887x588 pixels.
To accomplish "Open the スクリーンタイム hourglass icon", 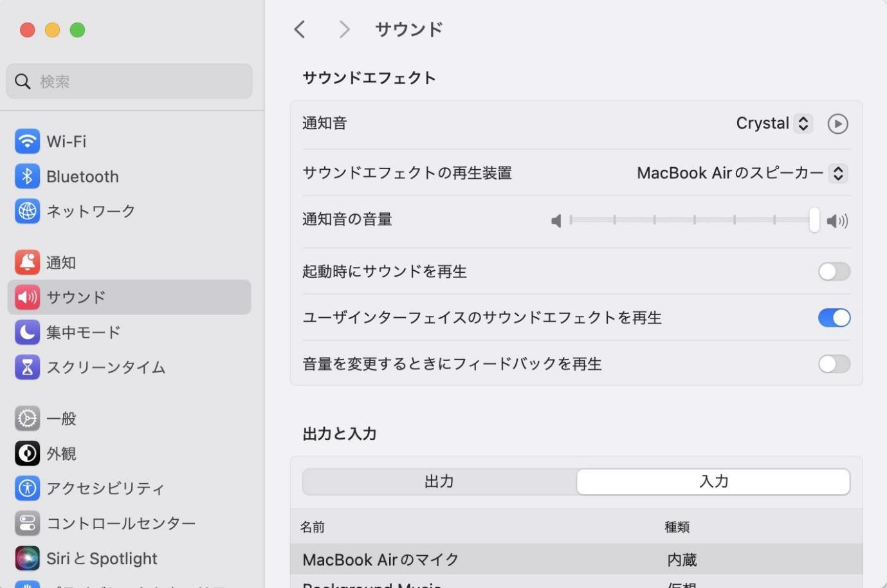I will coord(27,367).
